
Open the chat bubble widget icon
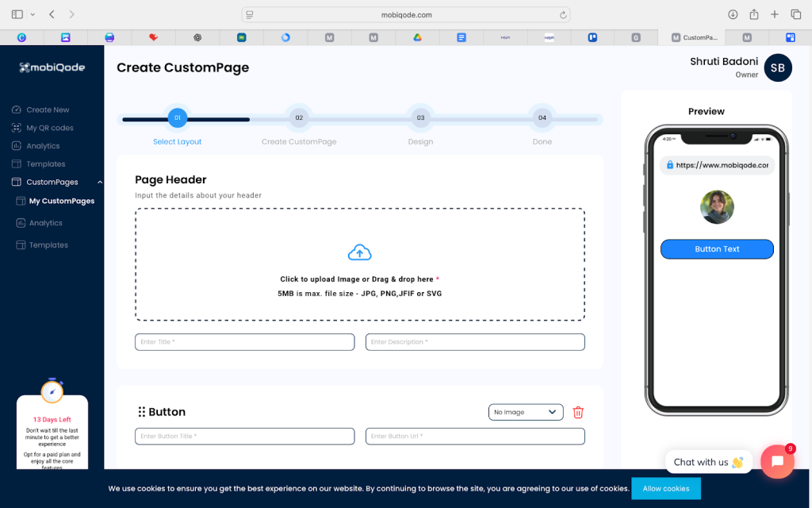[x=777, y=462]
